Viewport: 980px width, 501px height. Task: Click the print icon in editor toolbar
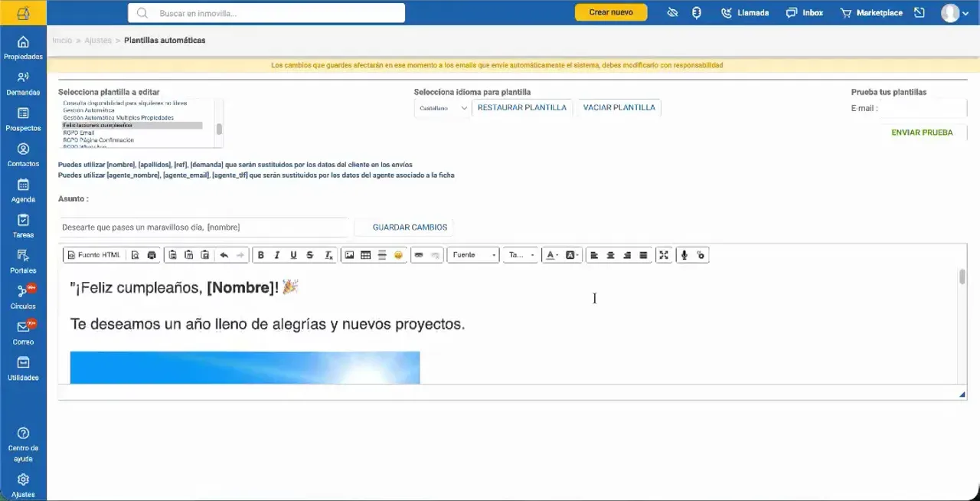(x=152, y=255)
